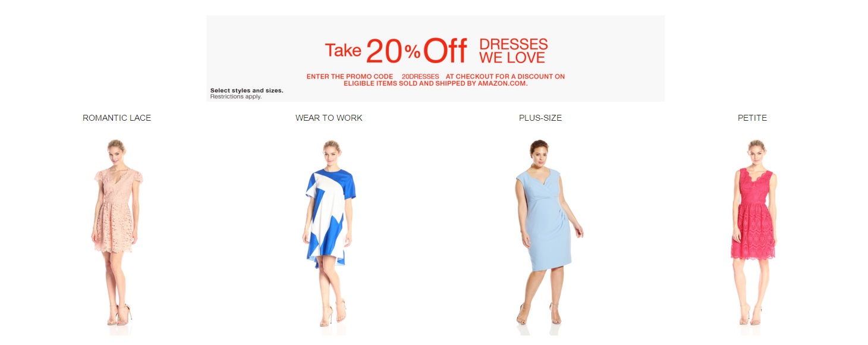Click the Plus-Size model's brown hair
868x345 pixels.
539,145
